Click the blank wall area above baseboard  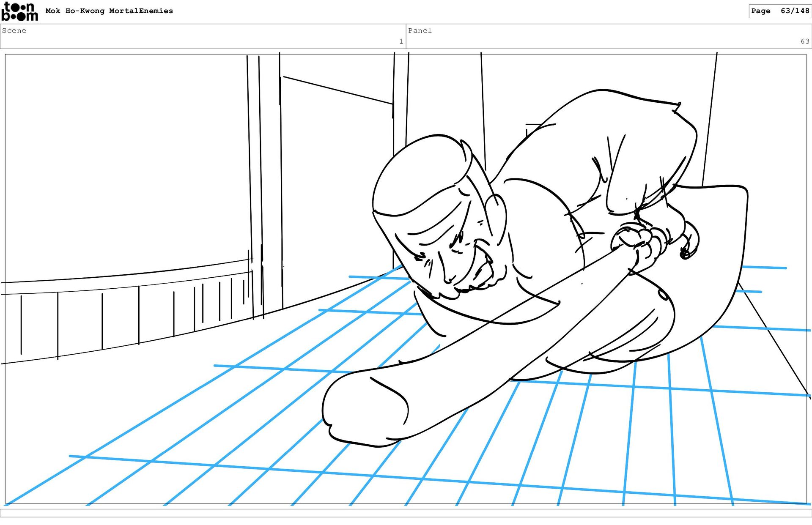127,161
